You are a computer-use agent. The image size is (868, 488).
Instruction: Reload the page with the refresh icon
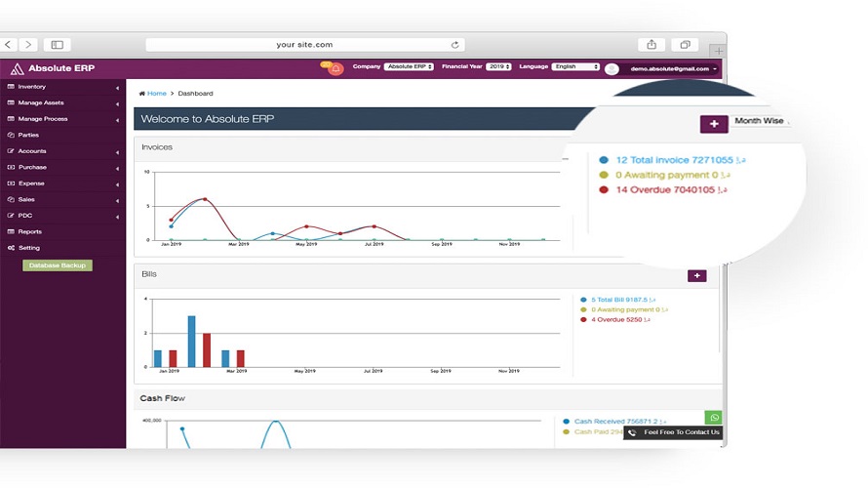coord(454,45)
